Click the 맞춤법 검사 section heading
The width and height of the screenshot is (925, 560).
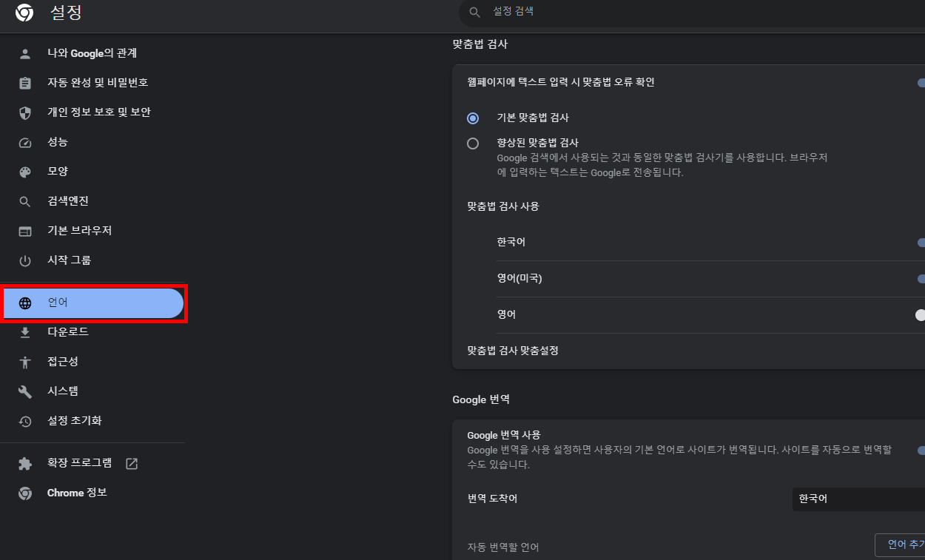tap(480, 44)
